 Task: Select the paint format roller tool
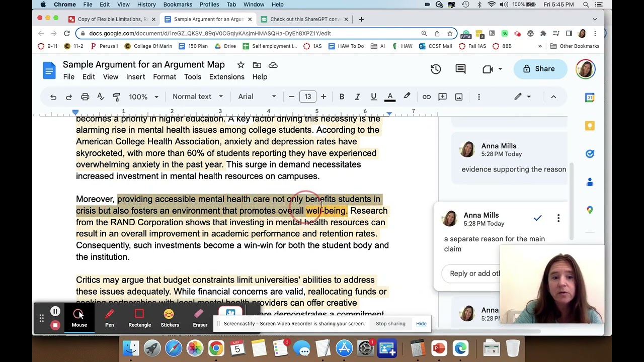click(x=117, y=97)
